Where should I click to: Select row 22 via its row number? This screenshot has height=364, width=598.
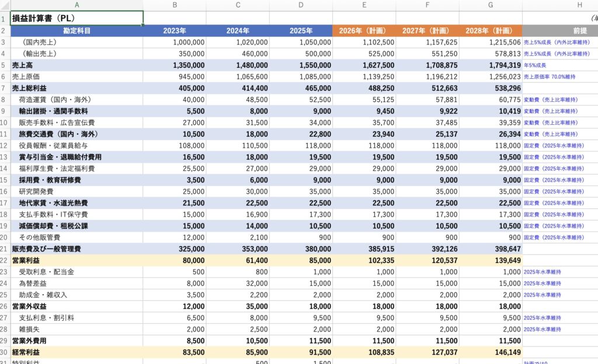(x=5, y=260)
